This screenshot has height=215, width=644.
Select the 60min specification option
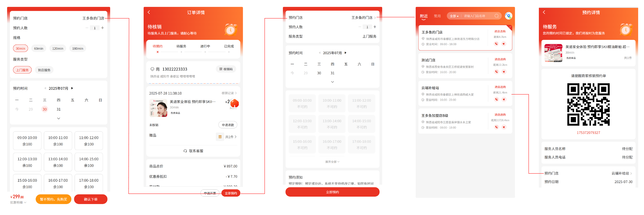(38, 49)
